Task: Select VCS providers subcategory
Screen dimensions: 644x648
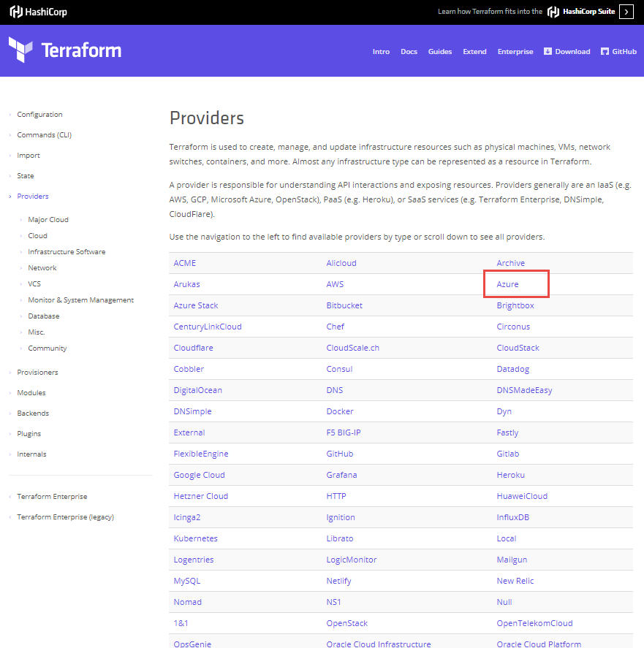Action: 34,284
